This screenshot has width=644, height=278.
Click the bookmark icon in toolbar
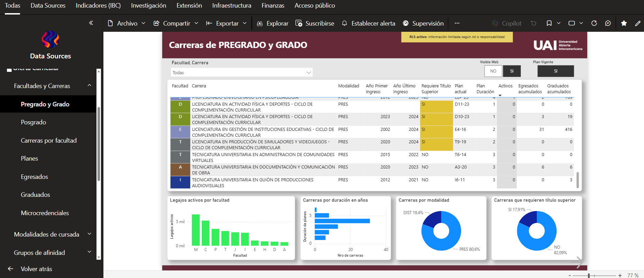[549, 23]
